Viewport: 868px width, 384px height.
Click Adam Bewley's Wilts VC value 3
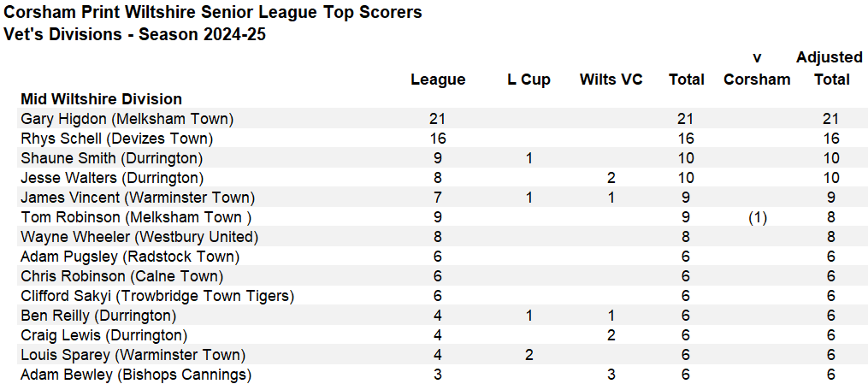coord(611,375)
